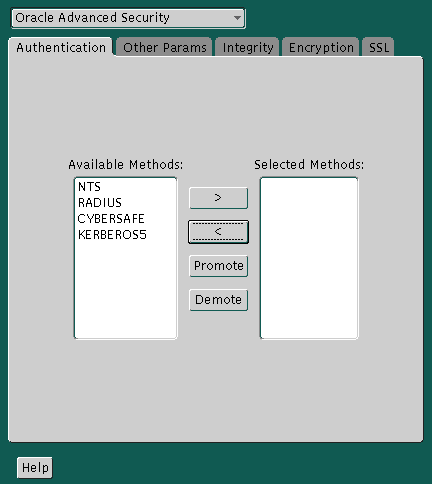The width and height of the screenshot is (432, 484).
Task: Open the Other Params tab
Action: tap(165, 48)
